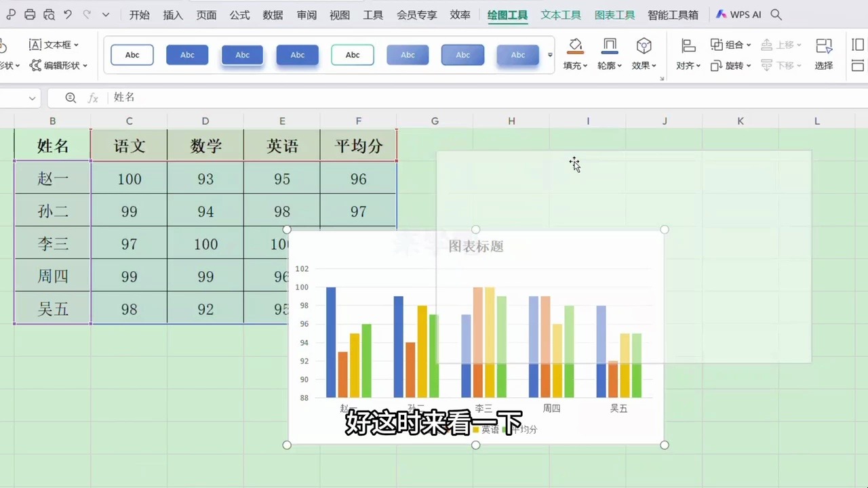Open the 图表工具 tab
This screenshot has height=488, width=868.
coord(614,14)
